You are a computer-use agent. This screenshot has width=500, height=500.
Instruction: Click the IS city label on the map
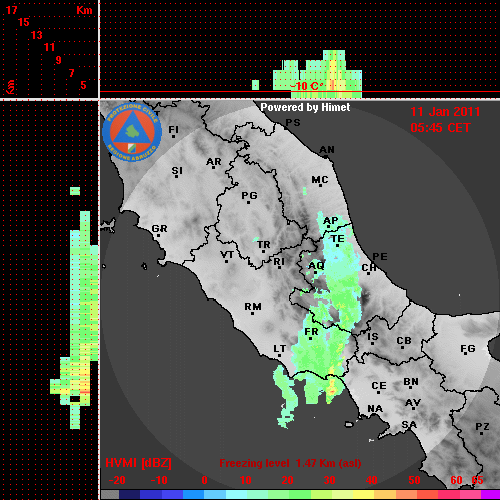[x=373, y=337]
